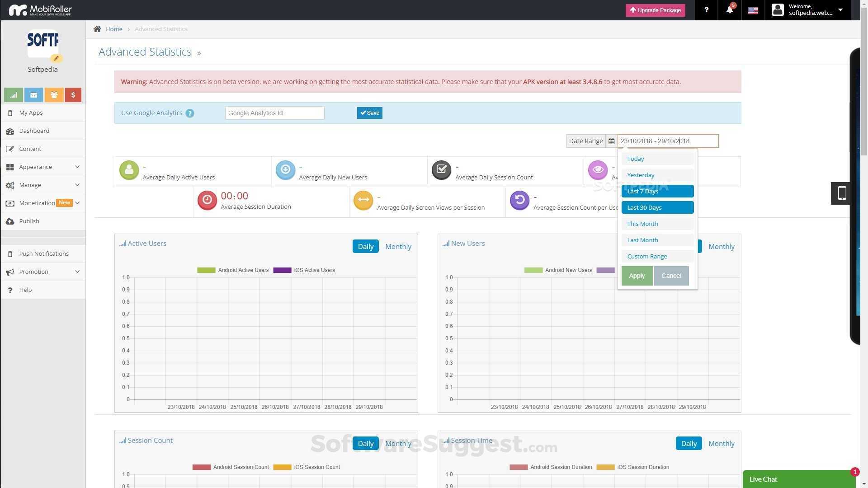
Task: Click the question mark help icon in top bar
Action: [706, 10]
